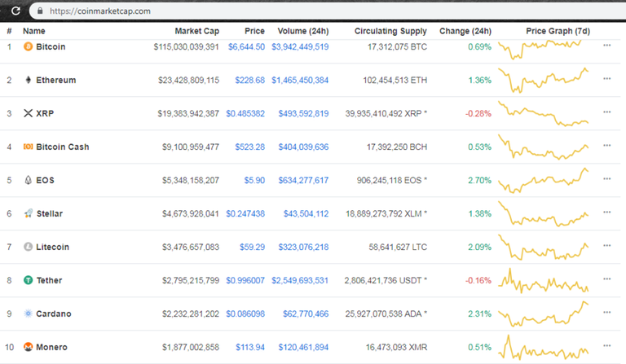
Task: Click XRP's -0.28% change value
Action: coord(478,113)
